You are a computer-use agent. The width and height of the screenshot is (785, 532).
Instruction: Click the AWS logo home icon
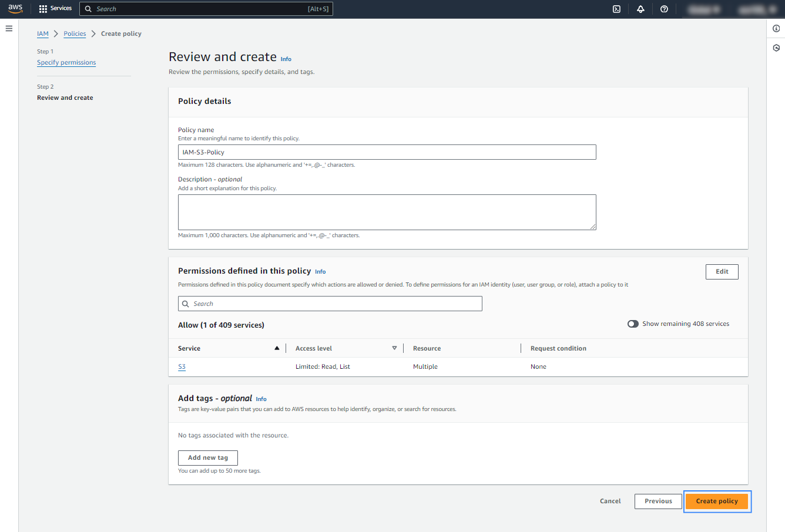pos(15,9)
